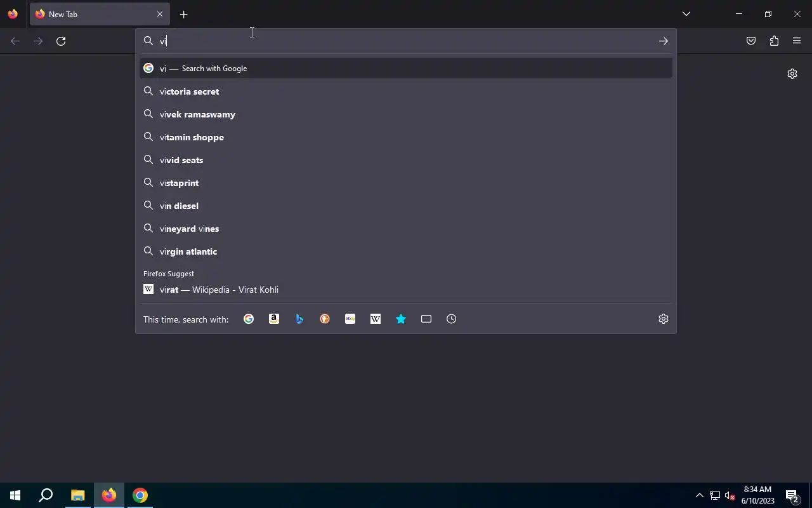Search this time with eBay

[x=350, y=319]
